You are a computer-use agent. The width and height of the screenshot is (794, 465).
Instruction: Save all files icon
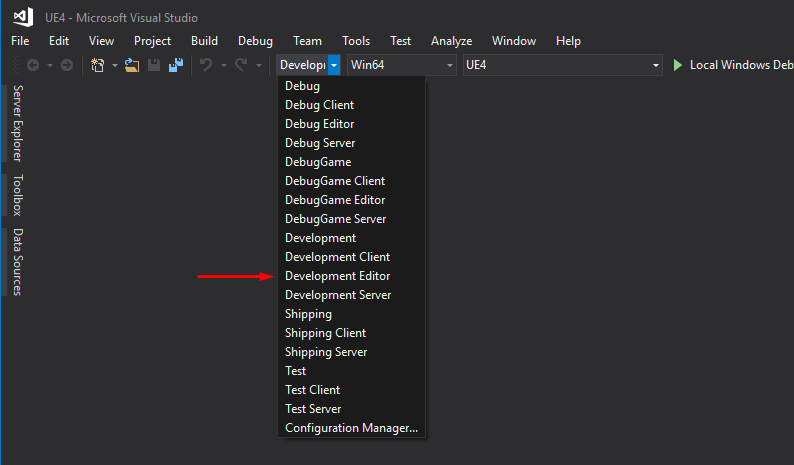tap(176, 65)
